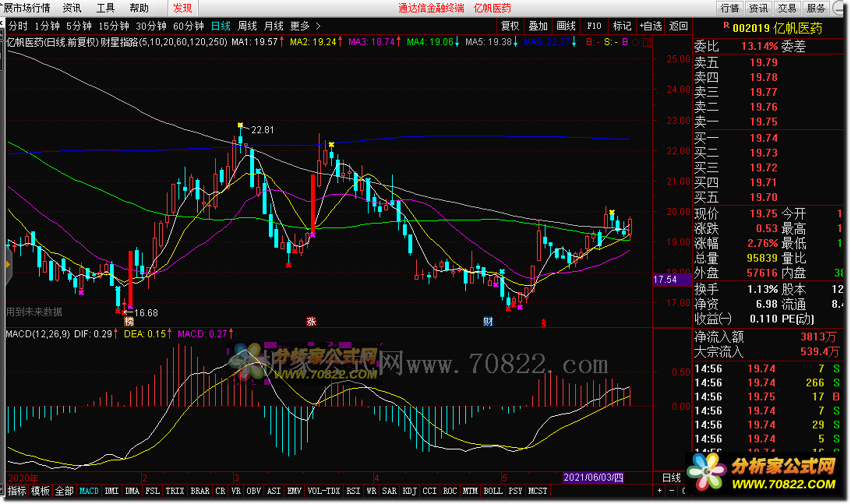Screen dimensions: 851x504
Task: Select the MACD indicator tab
Action: point(89,491)
